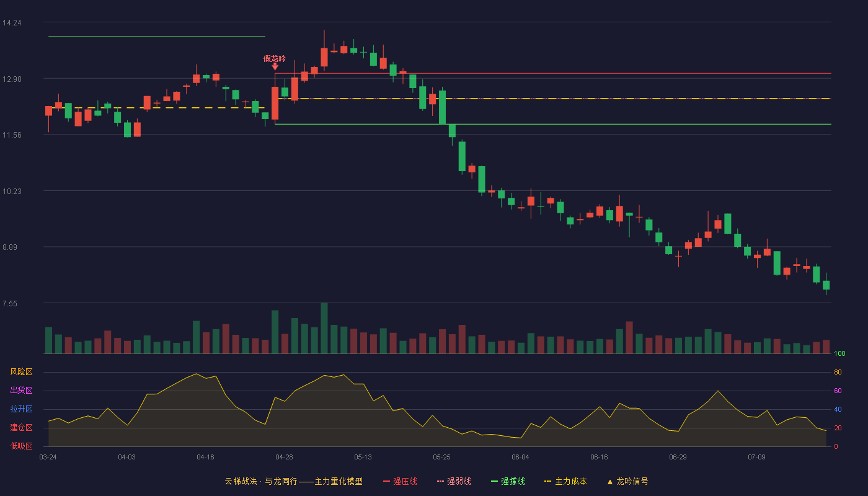Click the 06-16 date axis label
The width and height of the screenshot is (868, 496).
tap(599, 457)
